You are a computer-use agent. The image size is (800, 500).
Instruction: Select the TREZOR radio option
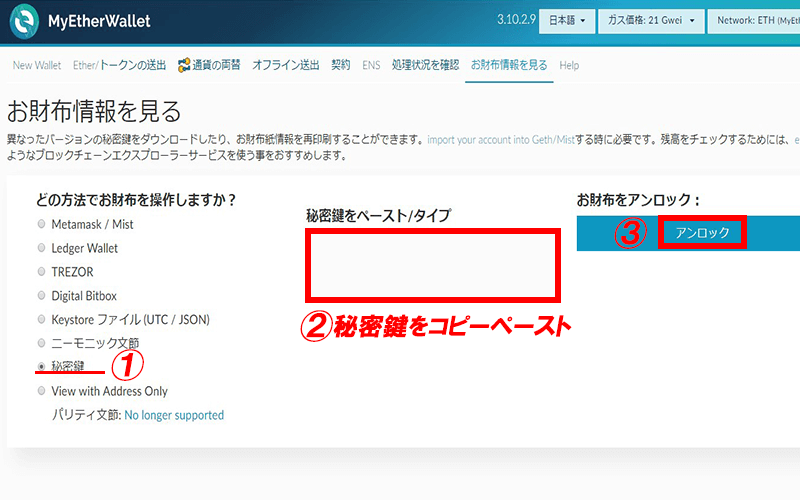click(x=41, y=271)
